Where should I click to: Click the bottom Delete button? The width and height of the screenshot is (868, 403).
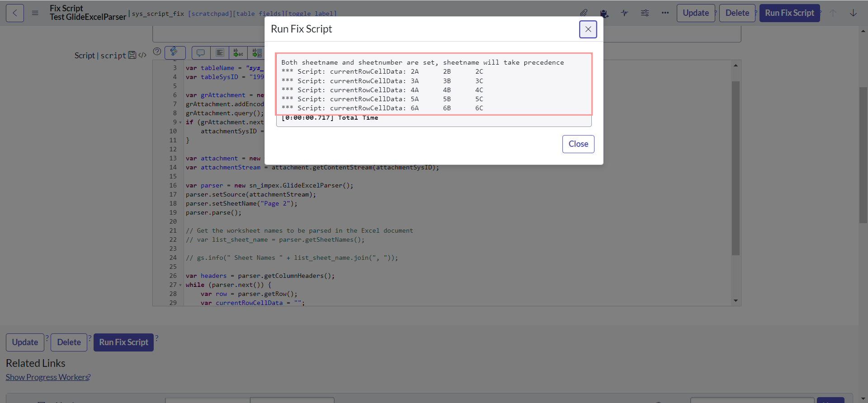69,342
